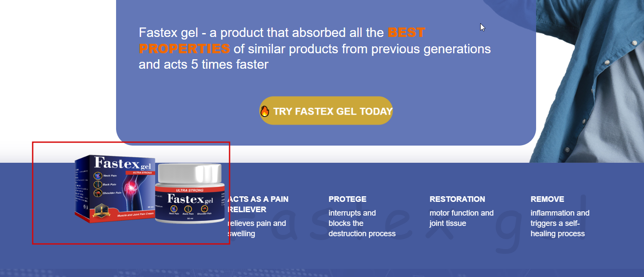644x277 pixels.
Task: Click the Back Pain icon on the box
Action: point(98,185)
